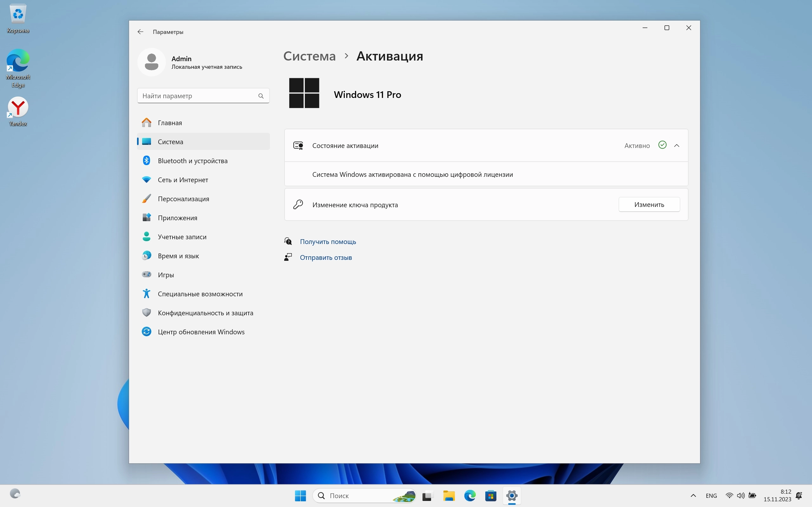
Task: Click the search magnifier in Найти параметр
Action: 261,96
